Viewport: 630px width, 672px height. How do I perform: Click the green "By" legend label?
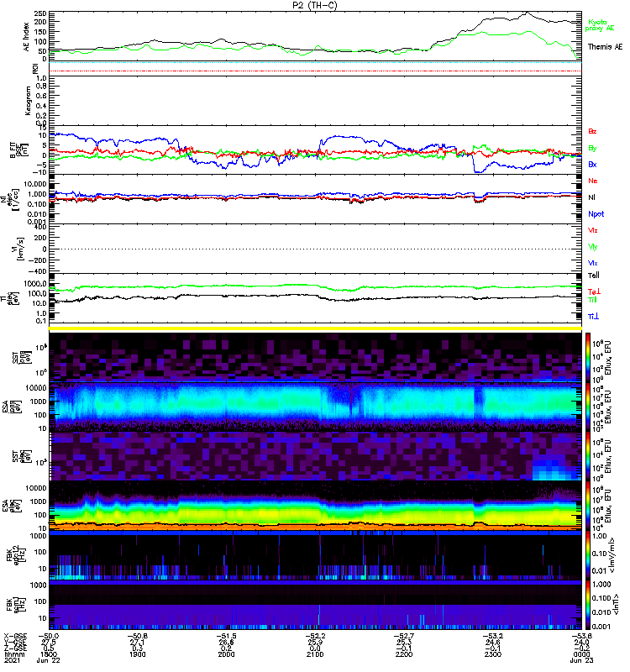pos(592,149)
